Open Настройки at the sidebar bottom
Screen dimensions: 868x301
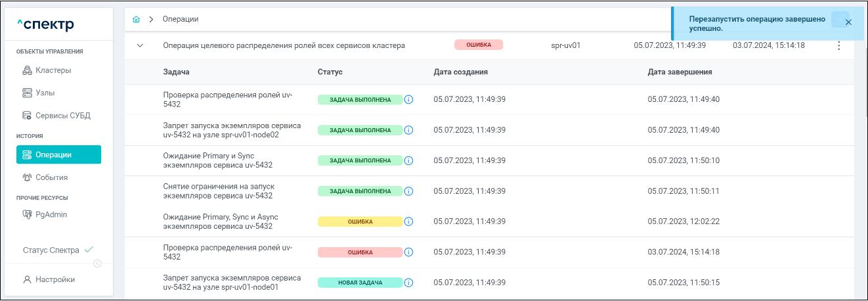pos(54,279)
